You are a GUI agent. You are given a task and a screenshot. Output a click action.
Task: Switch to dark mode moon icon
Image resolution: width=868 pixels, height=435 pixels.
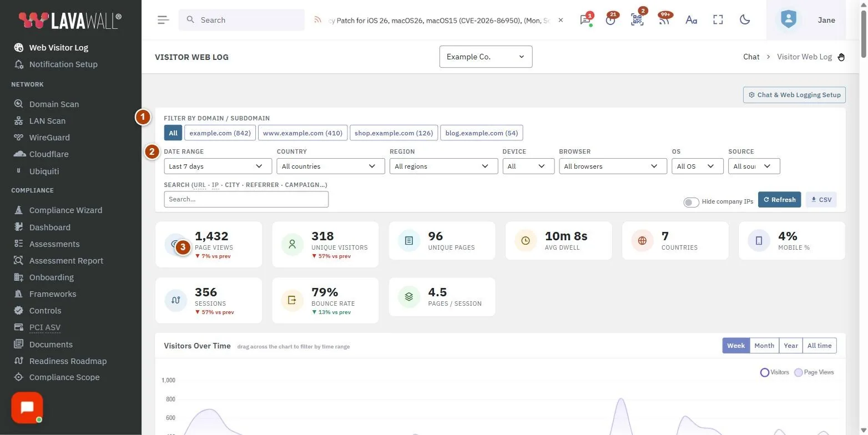[x=745, y=20]
